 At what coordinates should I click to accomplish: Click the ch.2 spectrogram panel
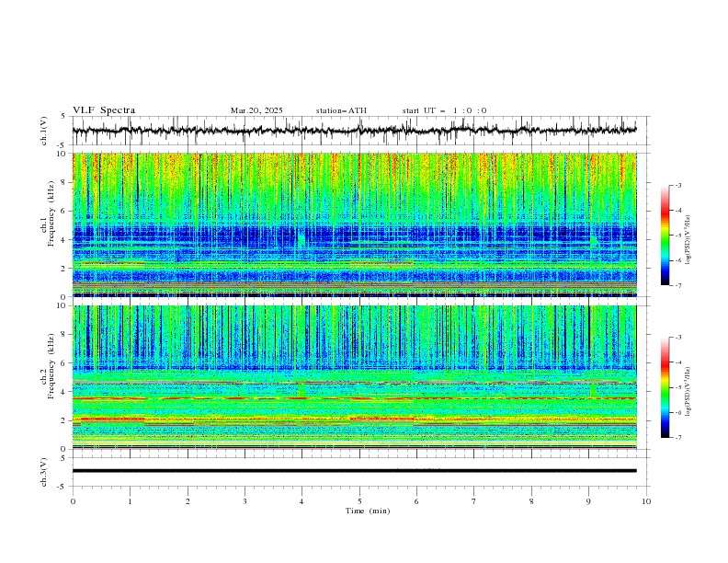point(354,377)
